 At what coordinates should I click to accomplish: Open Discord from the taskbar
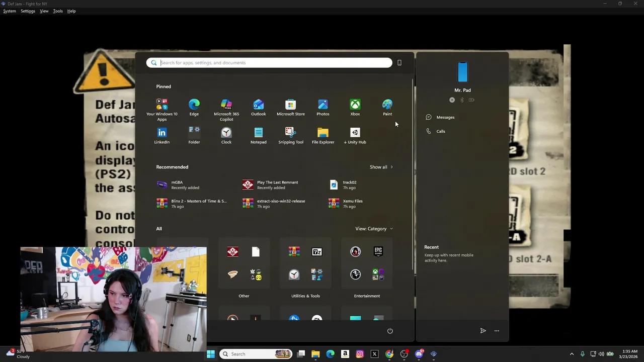click(x=419, y=354)
